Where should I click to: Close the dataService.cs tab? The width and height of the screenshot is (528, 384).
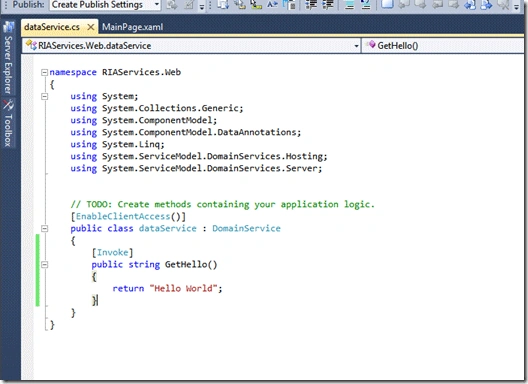[x=91, y=27]
